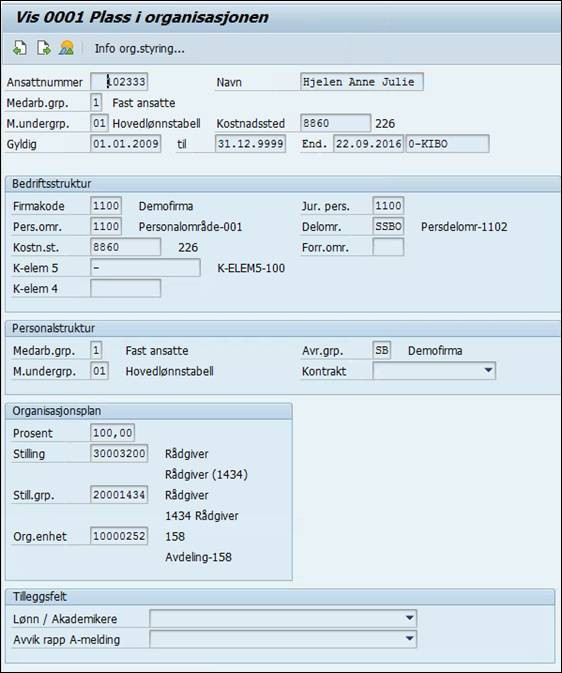Click the Firmakode field 1100
This screenshot has height=673, width=562.
pos(106,206)
